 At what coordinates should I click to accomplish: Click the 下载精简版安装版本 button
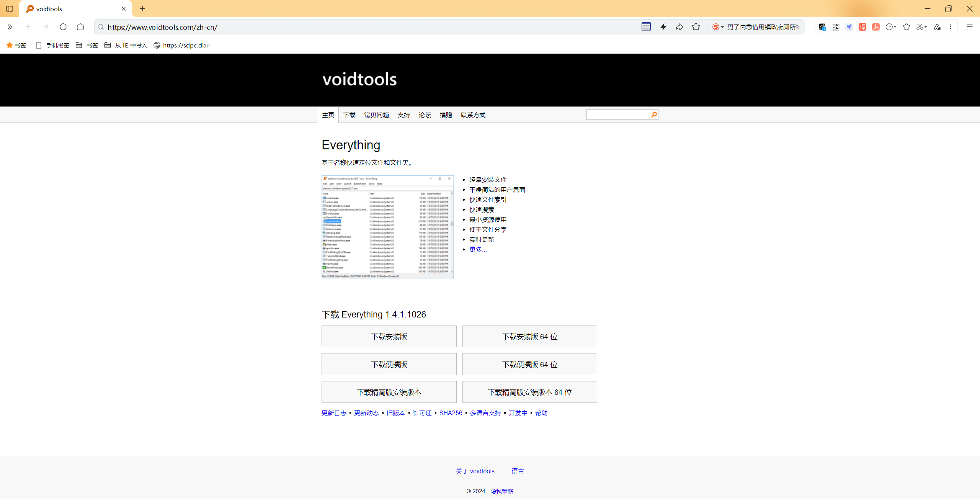pos(389,392)
